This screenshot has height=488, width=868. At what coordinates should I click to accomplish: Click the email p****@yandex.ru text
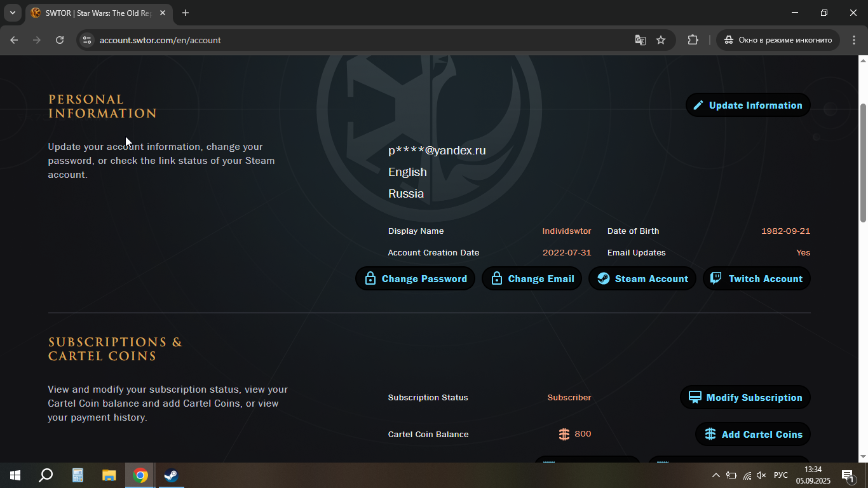437,151
